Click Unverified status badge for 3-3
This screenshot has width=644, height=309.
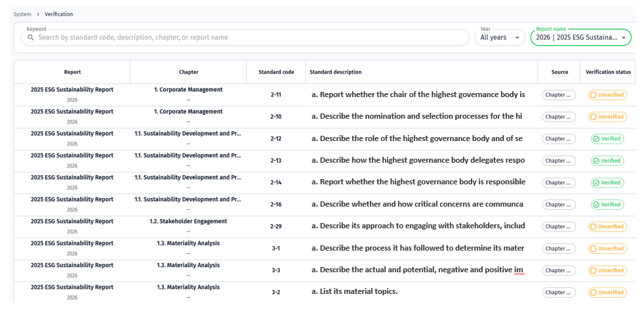607,270
